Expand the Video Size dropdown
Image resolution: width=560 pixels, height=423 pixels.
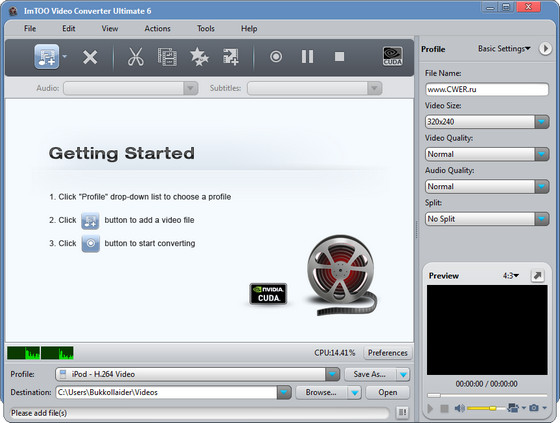541,122
